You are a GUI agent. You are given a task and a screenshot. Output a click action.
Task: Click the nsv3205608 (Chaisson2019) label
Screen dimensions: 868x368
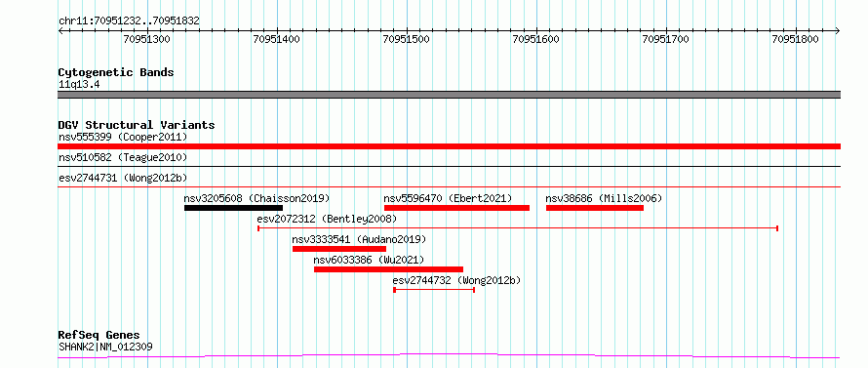click(256, 198)
